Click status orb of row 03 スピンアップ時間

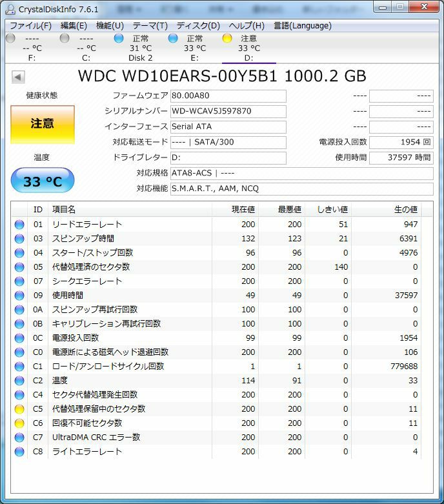(19, 239)
